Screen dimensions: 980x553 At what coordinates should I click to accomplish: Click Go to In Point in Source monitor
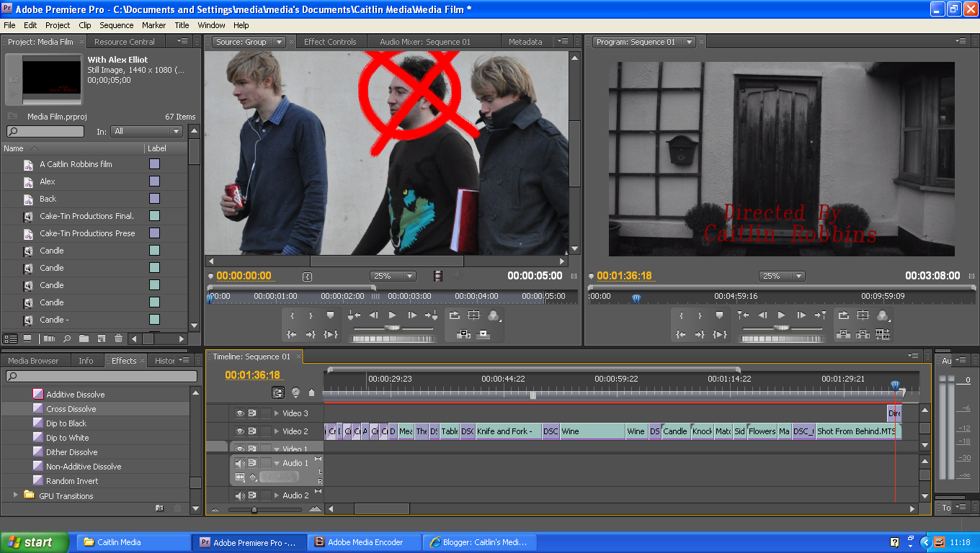pos(292,334)
